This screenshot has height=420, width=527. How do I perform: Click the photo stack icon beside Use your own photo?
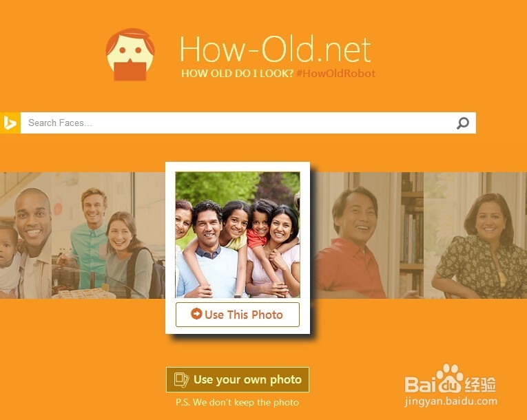click(181, 380)
